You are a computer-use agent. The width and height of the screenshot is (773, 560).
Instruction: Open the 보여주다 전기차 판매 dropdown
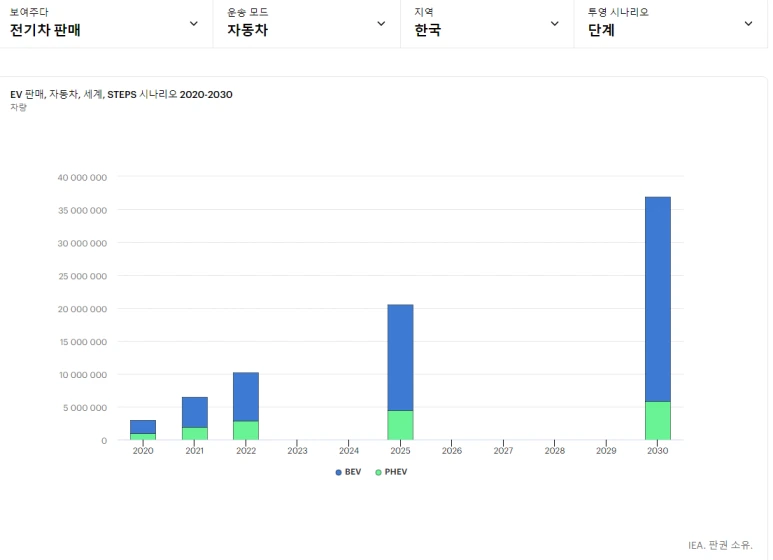click(x=106, y=24)
